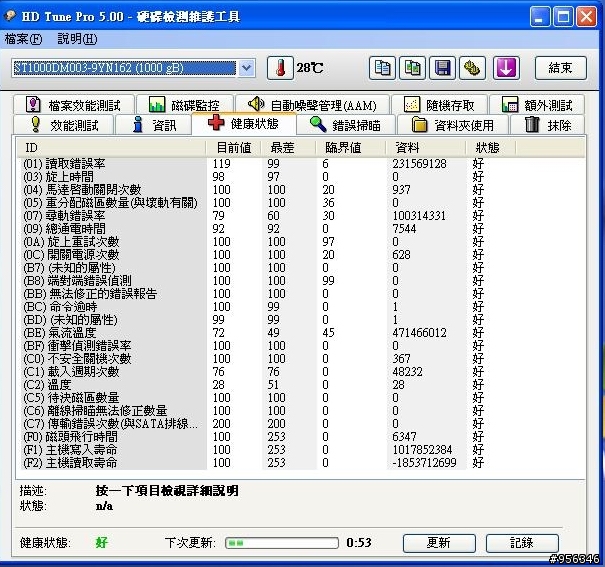Viewport: 605px width, 567px height.
Task: Select the (BC) 命令逾時 row
Action: coord(301,307)
